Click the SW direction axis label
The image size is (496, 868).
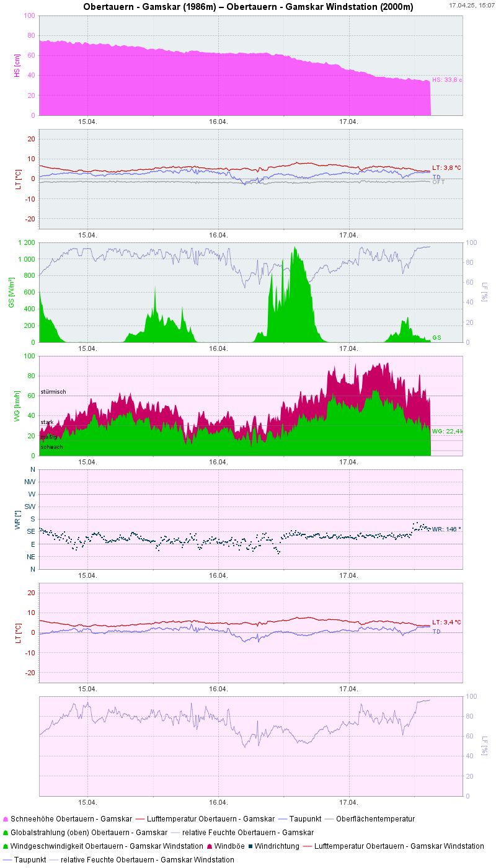click(30, 507)
